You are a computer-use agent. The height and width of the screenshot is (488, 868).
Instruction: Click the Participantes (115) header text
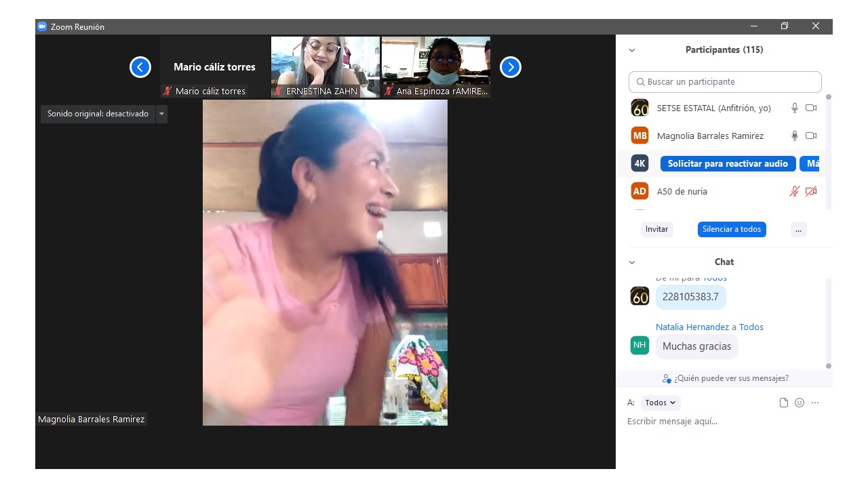pos(724,50)
